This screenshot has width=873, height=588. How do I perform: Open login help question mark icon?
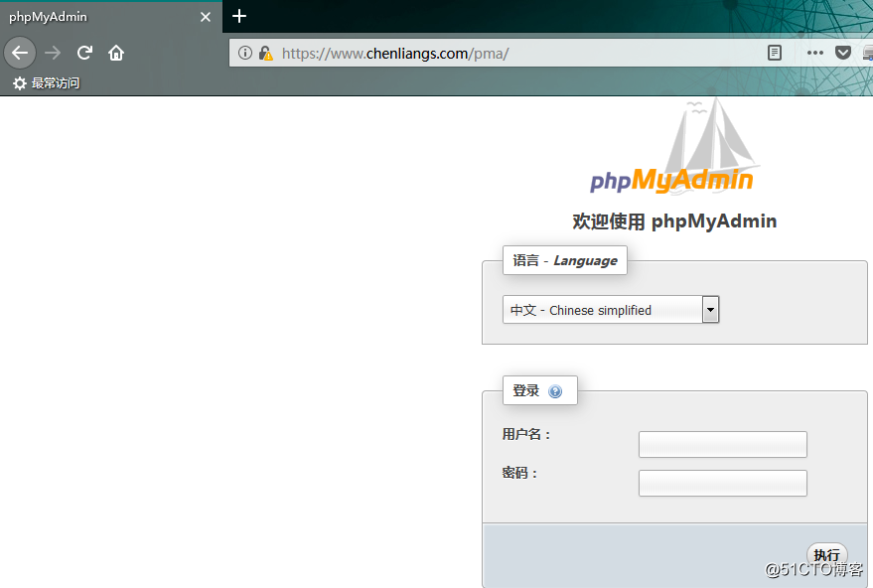pyautogui.click(x=555, y=391)
